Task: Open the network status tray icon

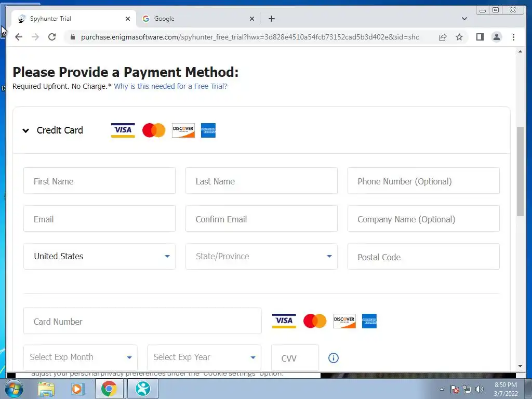Action: pos(467,390)
